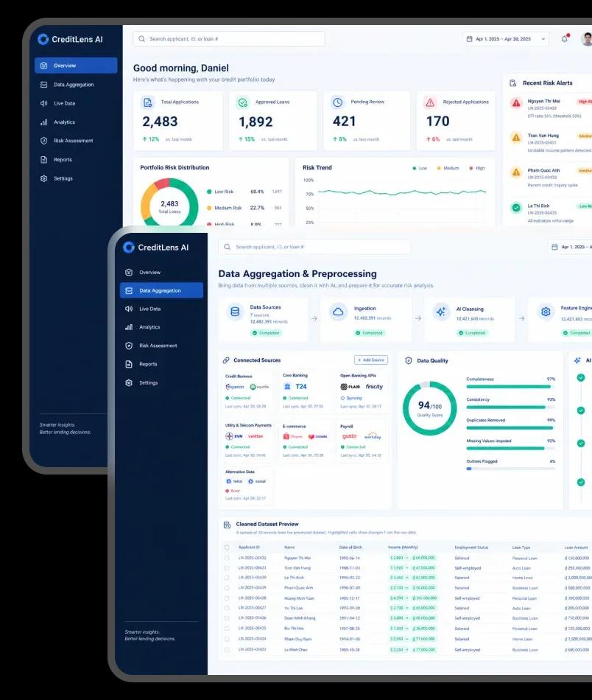Click the Outliers Flagged 4% progress bar
Screen dimensions: 592x700
(x=510, y=469)
